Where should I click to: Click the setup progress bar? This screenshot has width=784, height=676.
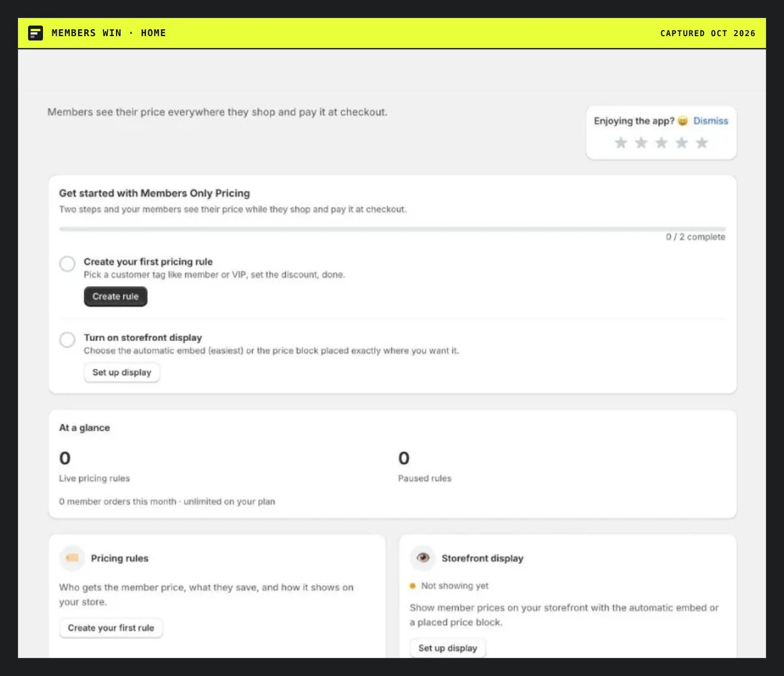click(393, 229)
